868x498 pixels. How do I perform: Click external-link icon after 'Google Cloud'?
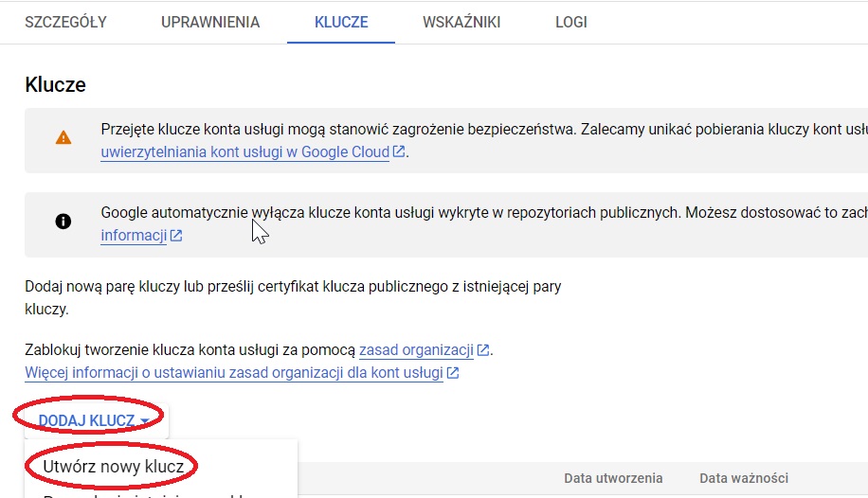(399, 151)
